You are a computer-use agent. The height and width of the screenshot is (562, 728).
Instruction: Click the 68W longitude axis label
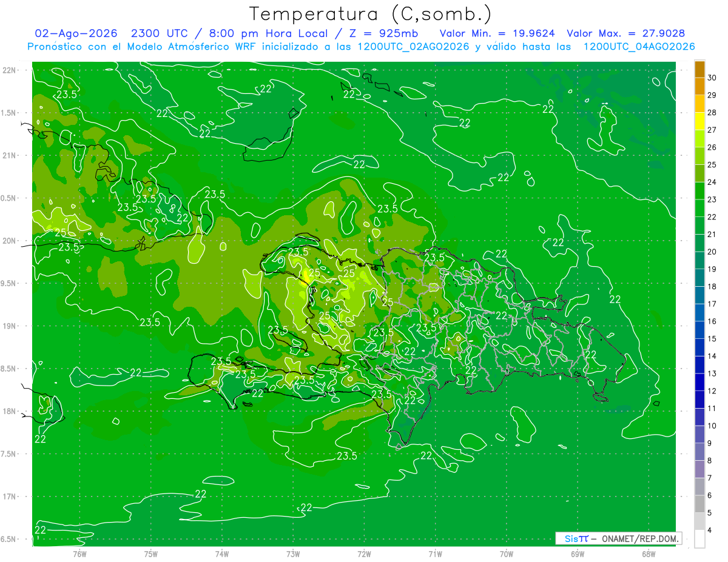(649, 554)
